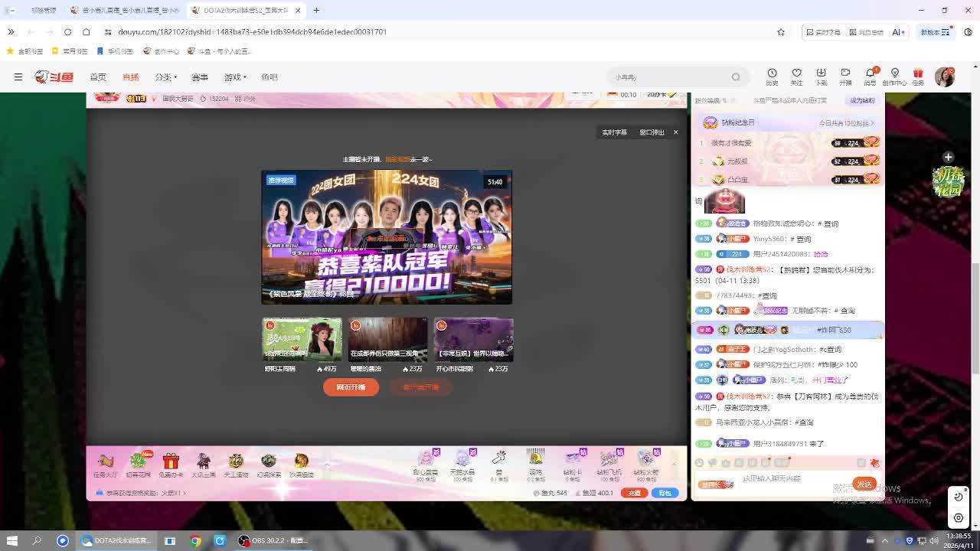This screenshot has width=980, height=551.
Task: Open the 免费办卡 gift box icon
Action: coord(171,465)
